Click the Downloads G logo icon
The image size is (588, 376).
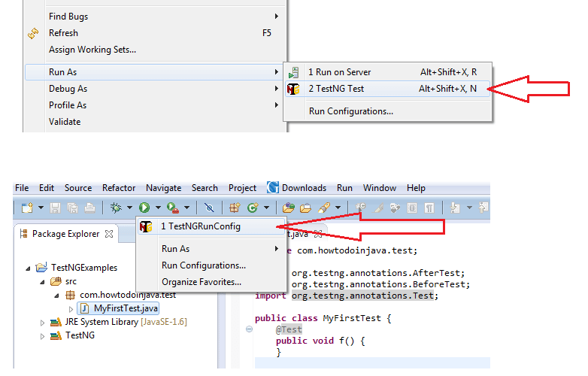coord(273,187)
